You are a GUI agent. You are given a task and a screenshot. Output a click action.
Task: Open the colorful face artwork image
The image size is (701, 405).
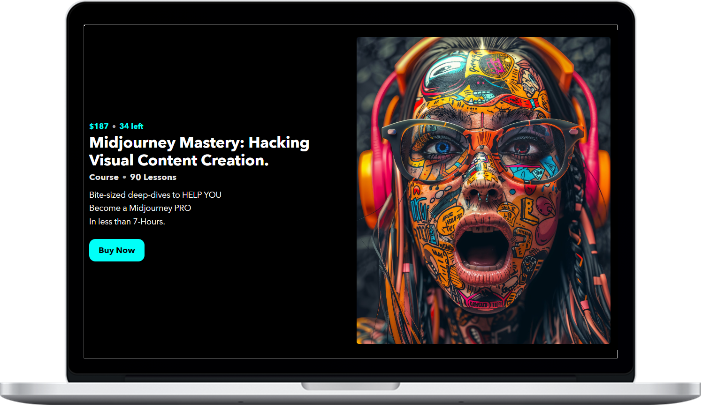[483, 190]
